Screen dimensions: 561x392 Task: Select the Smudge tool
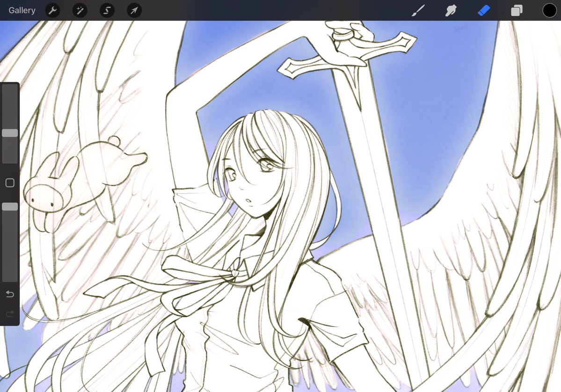click(x=451, y=10)
